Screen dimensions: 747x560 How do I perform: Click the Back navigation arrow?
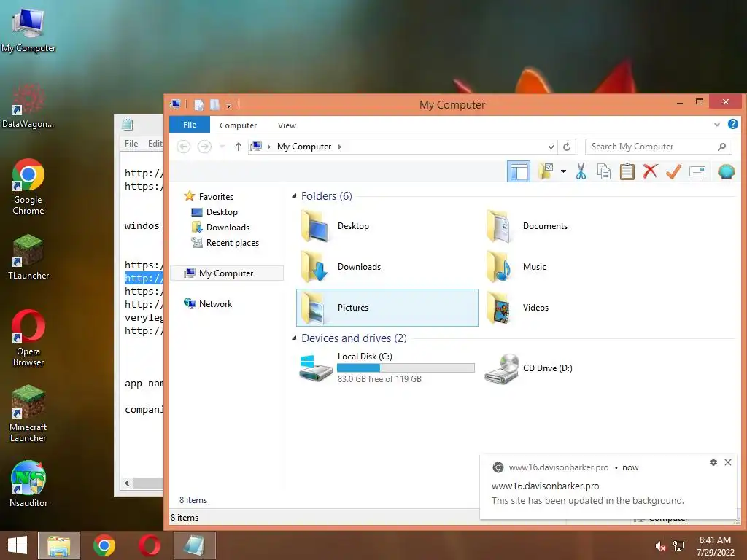[x=183, y=147]
